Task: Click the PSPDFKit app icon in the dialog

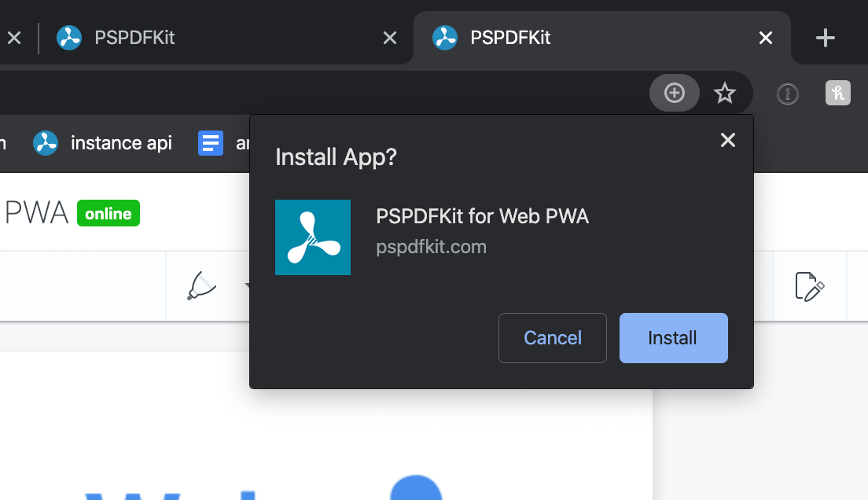Action: tap(312, 237)
